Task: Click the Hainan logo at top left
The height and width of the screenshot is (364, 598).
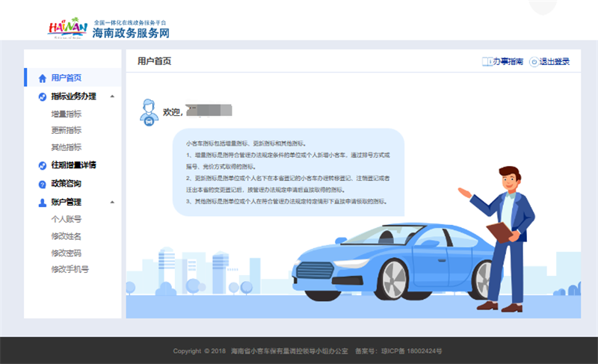Action: tap(67, 28)
